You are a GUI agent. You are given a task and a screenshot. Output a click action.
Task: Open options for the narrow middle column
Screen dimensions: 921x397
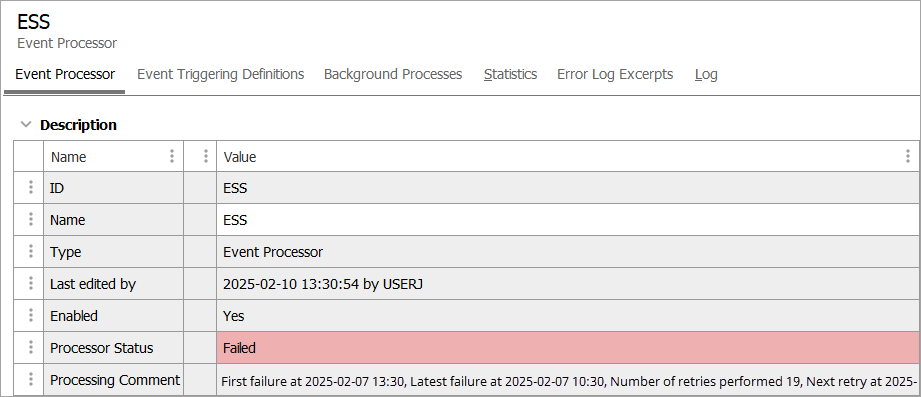click(x=206, y=156)
